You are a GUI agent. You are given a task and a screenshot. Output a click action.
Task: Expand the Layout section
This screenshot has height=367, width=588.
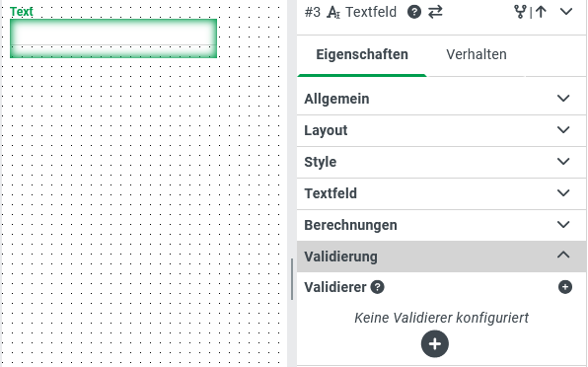tap(441, 130)
